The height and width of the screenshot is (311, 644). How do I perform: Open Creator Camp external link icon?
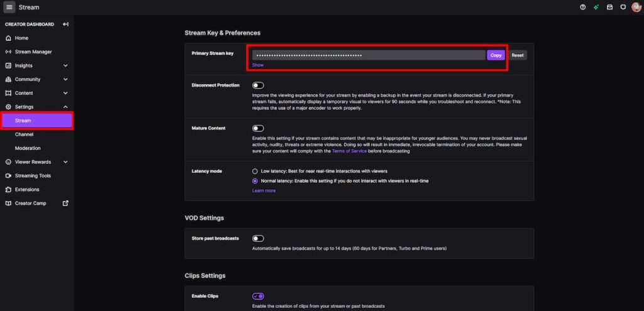click(x=65, y=203)
